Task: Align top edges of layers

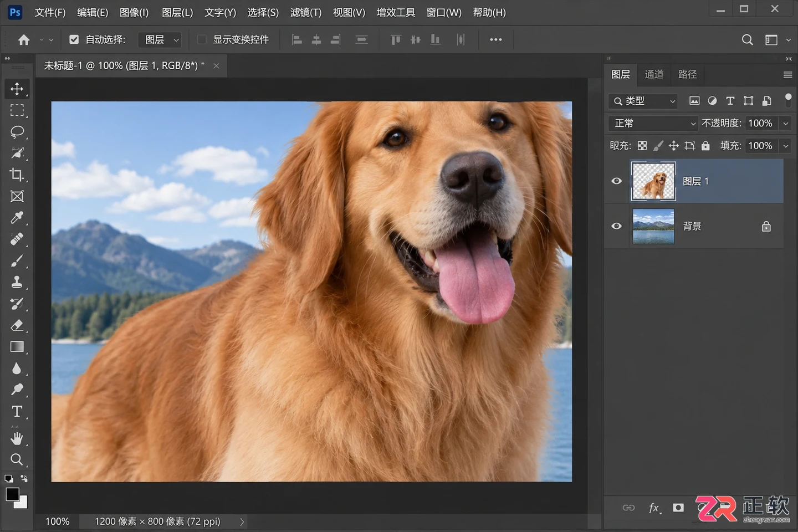Action: click(396, 39)
